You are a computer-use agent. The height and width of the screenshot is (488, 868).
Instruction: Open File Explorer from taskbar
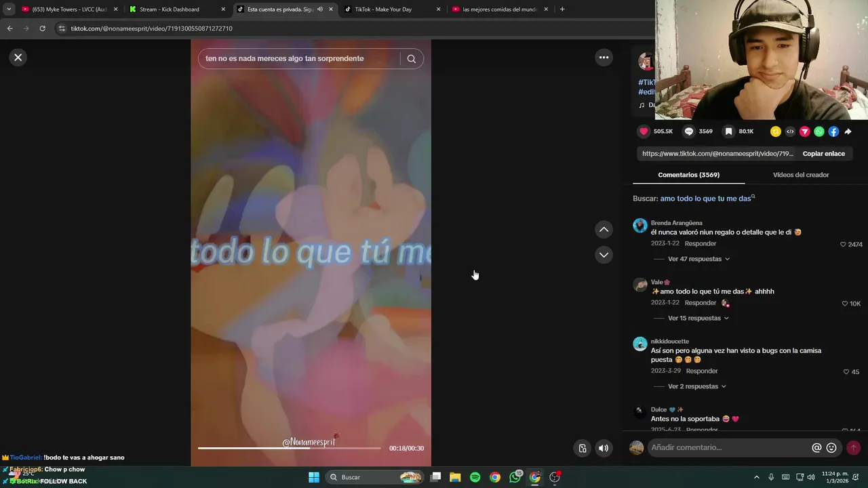pos(455,477)
